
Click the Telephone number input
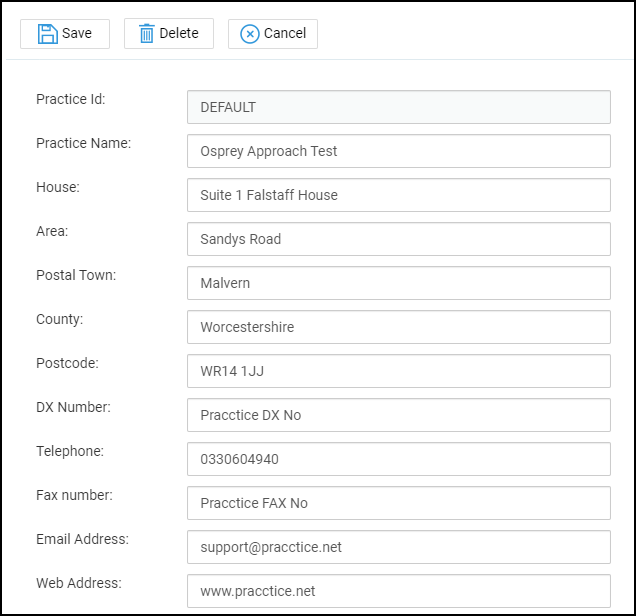pos(398,459)
